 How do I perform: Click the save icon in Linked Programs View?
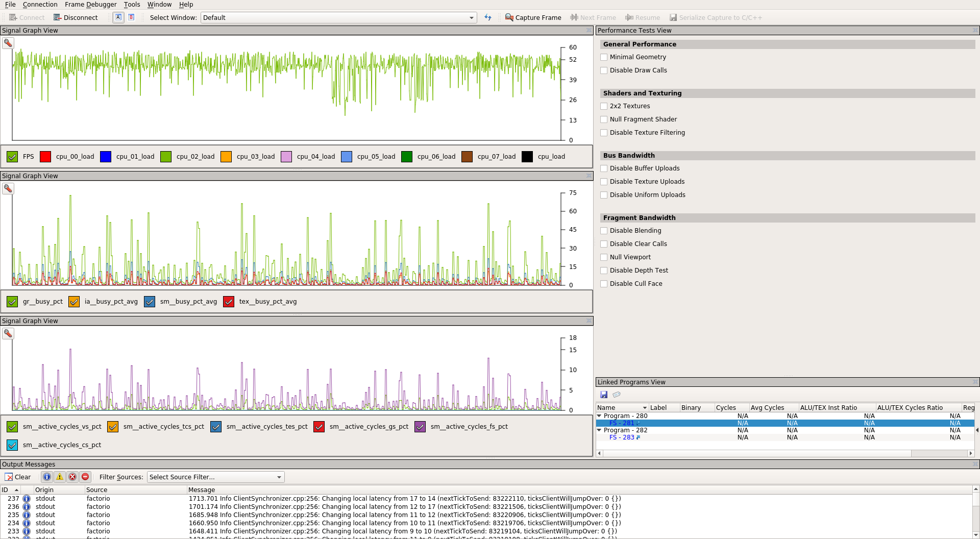[604, 395]
